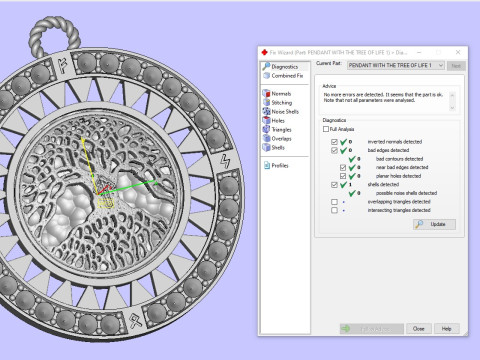Open the Shells fix icon

point(266,148)
